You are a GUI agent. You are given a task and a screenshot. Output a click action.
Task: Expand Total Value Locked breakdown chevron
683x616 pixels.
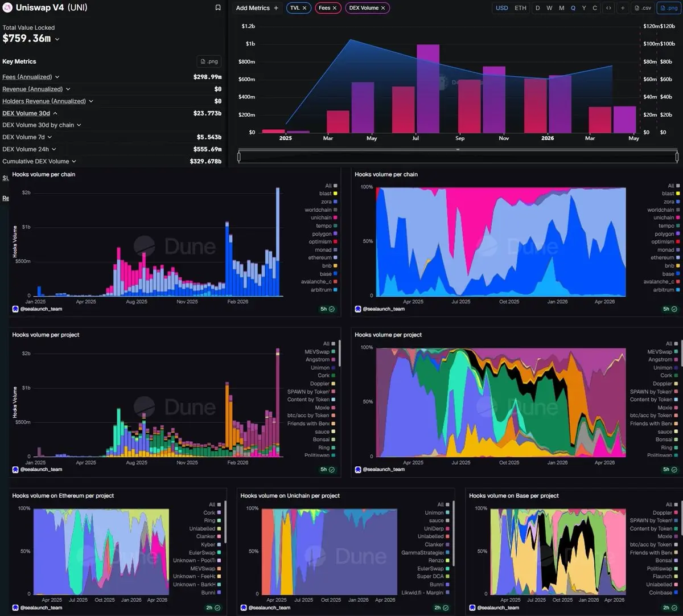tap(57, 39)
